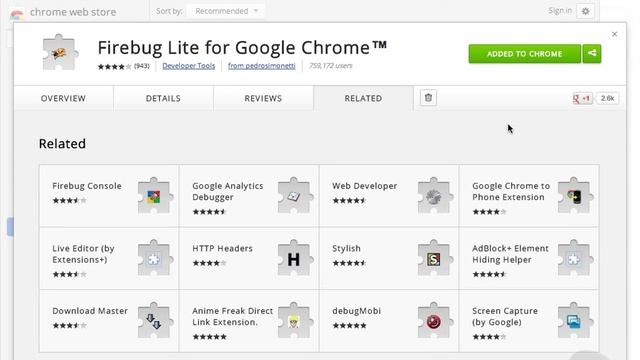Viewport: 640px width, 360px height.
Task: Switch to the Reviews tab
Action: (263, 98)
